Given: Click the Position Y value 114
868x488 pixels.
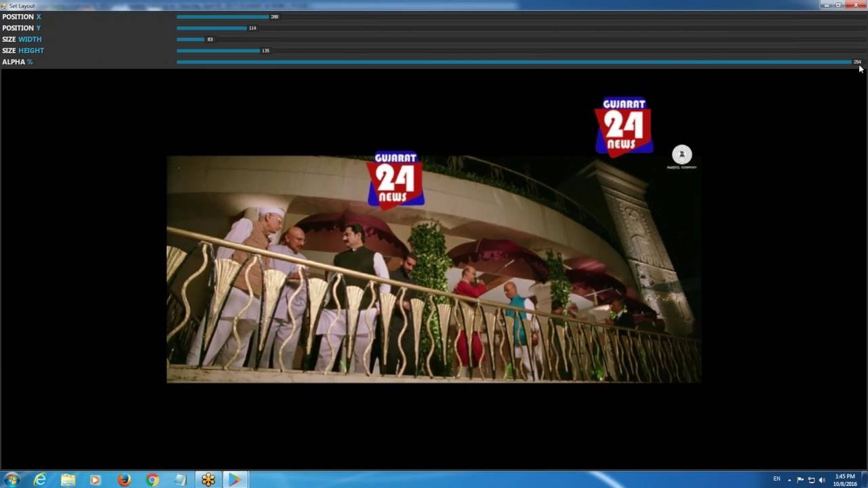Looking at the screenshot, I should [x=252, y=28].
